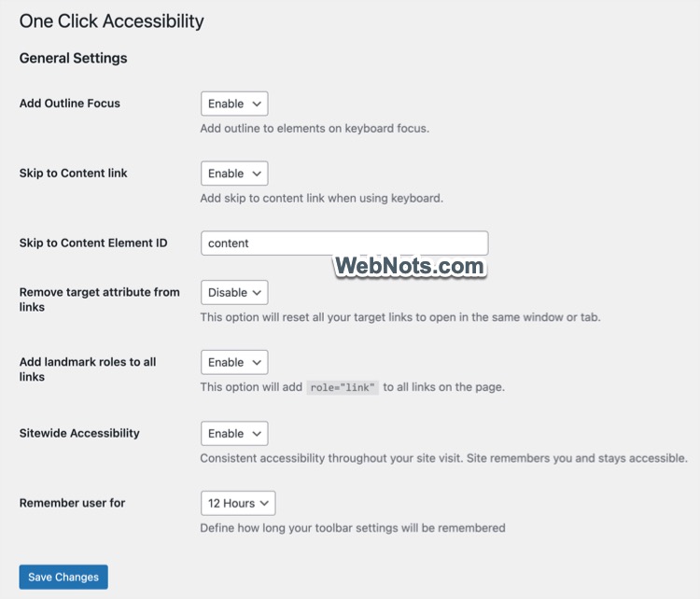This screenshot has height=599, width=700.
Task: Open the Remember user for 12 Hours dropdown
Action: (x=238, y=504)
